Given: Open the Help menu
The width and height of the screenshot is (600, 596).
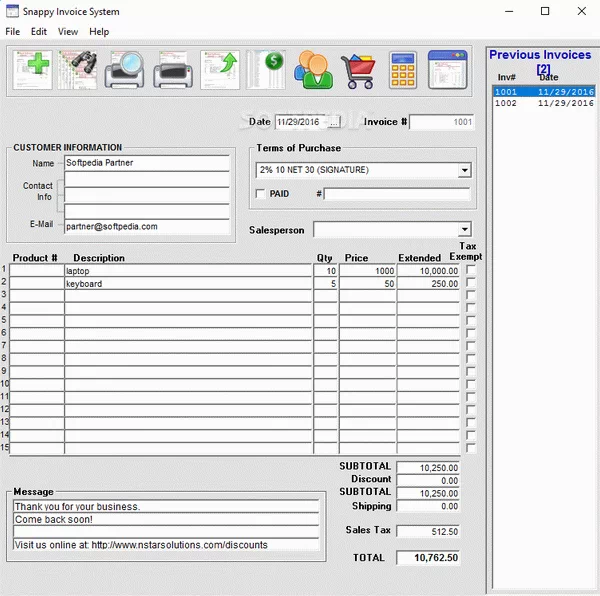Looking at the screenshot, I should click(x=99, y=32).
